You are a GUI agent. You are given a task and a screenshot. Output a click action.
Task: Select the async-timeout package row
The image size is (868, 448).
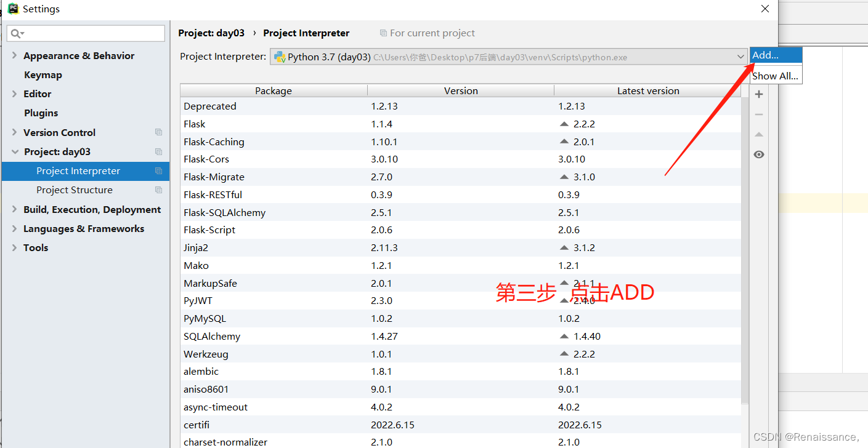(461, 407)
